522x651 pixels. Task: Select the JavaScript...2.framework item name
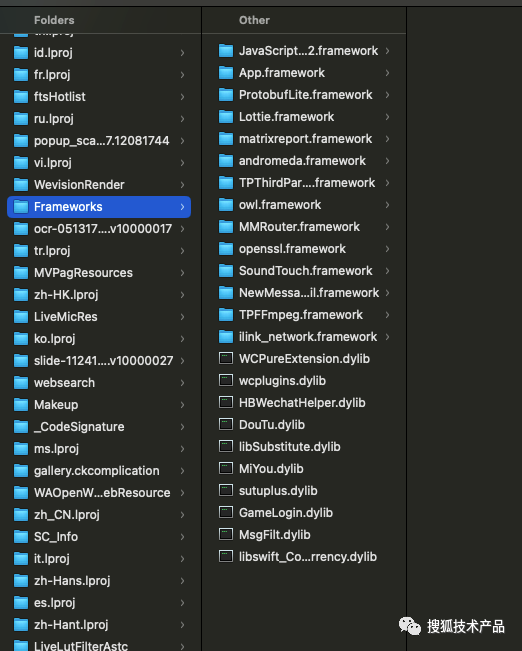(x=308, y=51)
